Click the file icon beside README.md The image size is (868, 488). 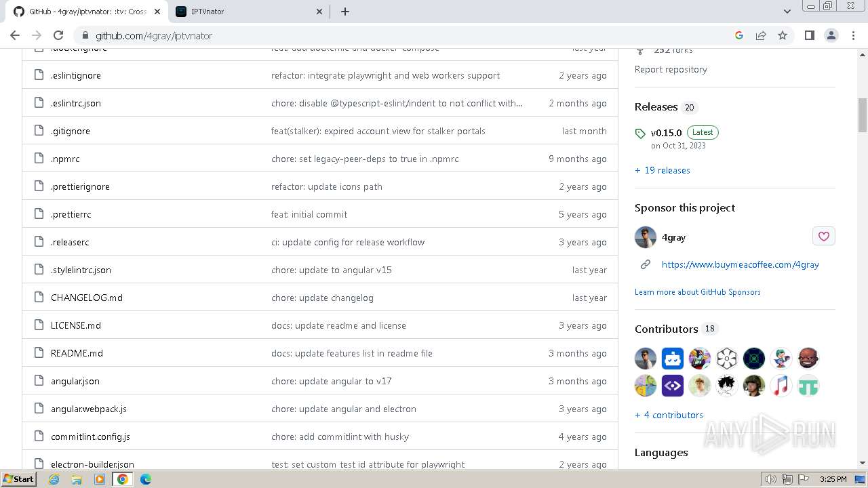(x=39, y=353)
